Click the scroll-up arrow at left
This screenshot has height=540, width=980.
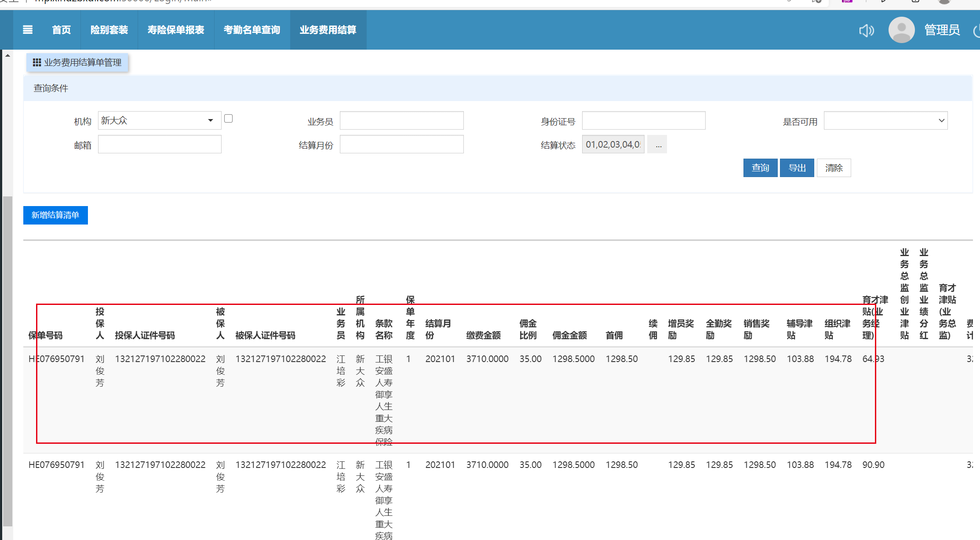pyautogui.click(x=7, y=56)
